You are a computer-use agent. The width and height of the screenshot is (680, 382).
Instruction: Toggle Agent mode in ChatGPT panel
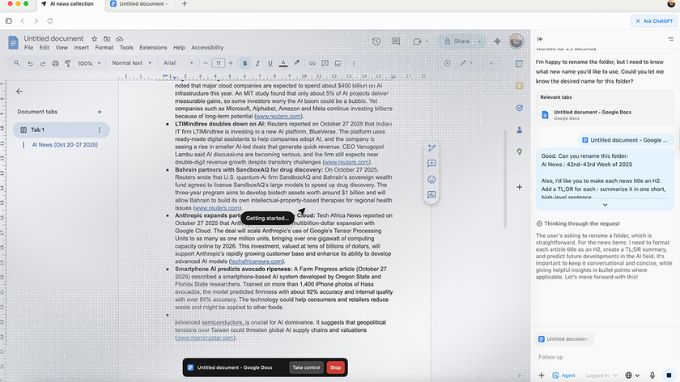pos(564,375)
